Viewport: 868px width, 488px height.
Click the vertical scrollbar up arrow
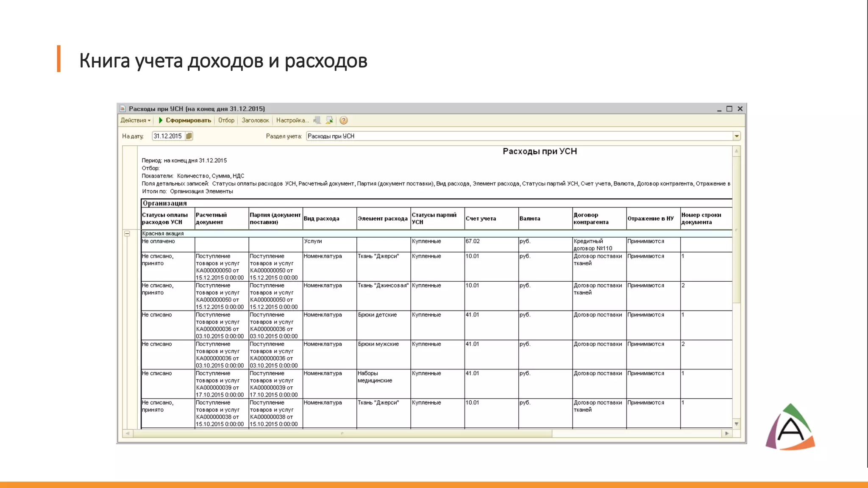pos(736,151)
